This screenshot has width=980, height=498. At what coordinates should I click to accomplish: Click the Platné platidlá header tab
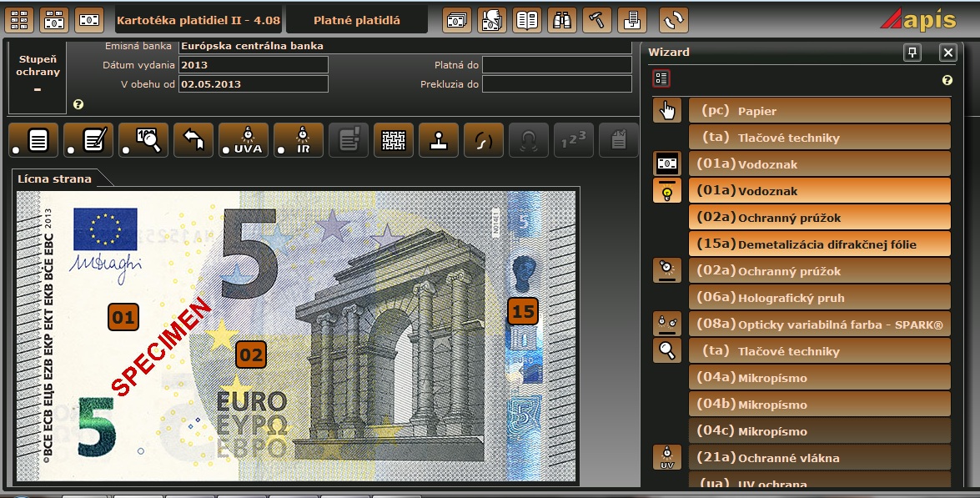356,20
